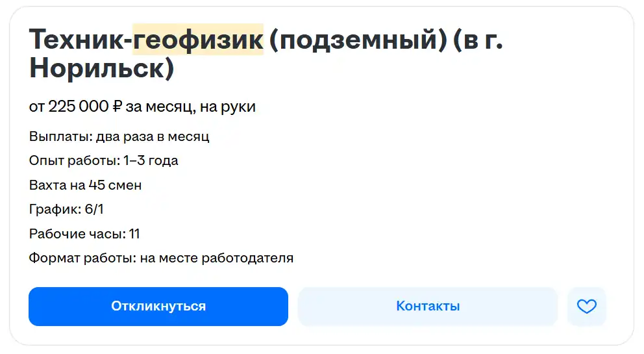This screenshot has width=644, height=354.
Task: Click the ruble sign in the salary
Action: coord(118,107)
